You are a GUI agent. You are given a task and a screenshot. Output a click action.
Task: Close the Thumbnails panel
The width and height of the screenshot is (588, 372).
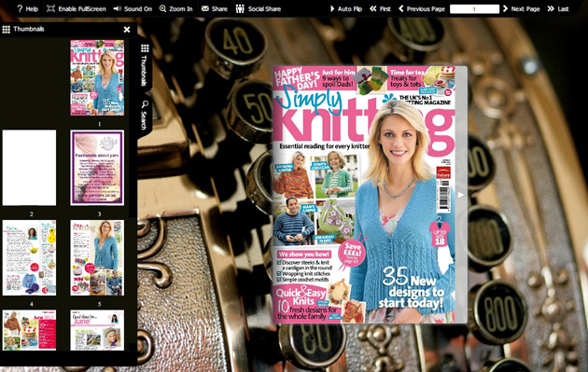point(127,29)
